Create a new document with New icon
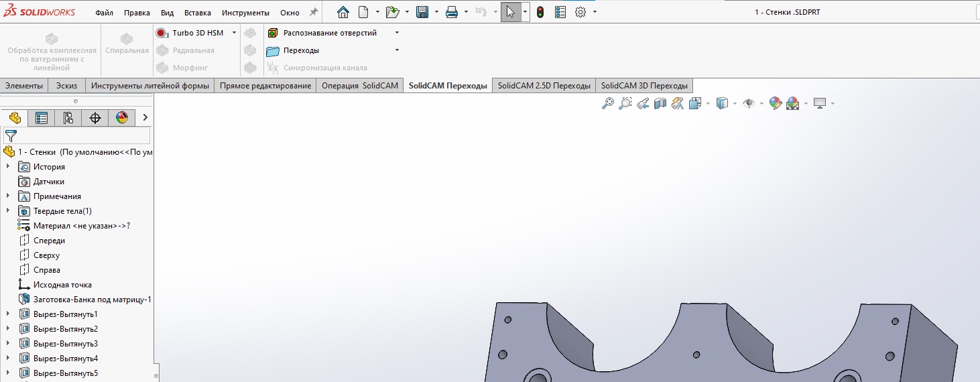This screenshot has width=980, height=382. point(363,12)
